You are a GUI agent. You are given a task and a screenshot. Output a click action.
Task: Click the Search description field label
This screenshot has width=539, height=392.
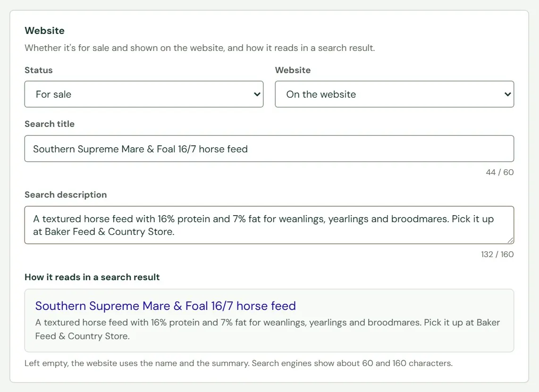66,195
